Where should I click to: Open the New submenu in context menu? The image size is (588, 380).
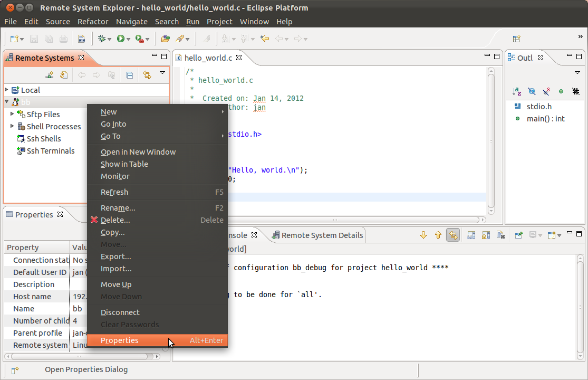pos(158,112)
